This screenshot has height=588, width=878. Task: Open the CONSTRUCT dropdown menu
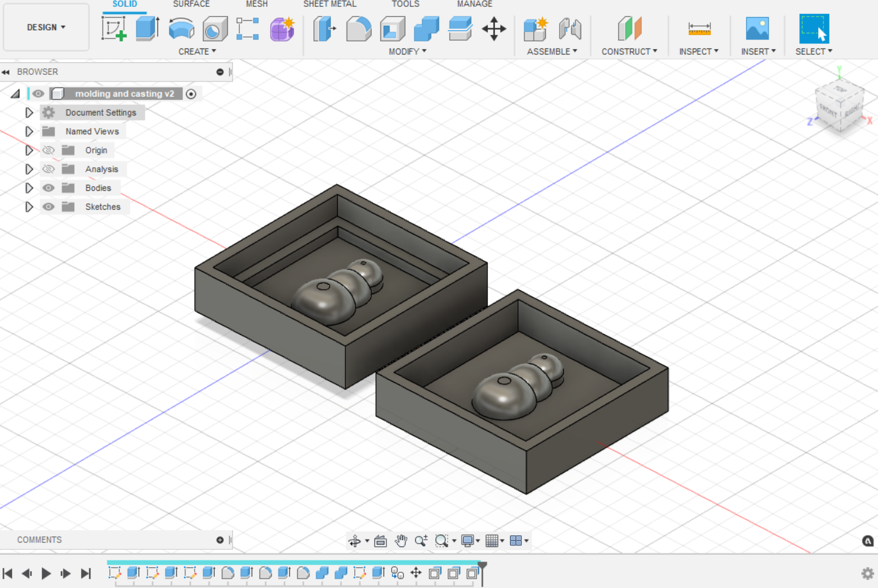(629, 52)
